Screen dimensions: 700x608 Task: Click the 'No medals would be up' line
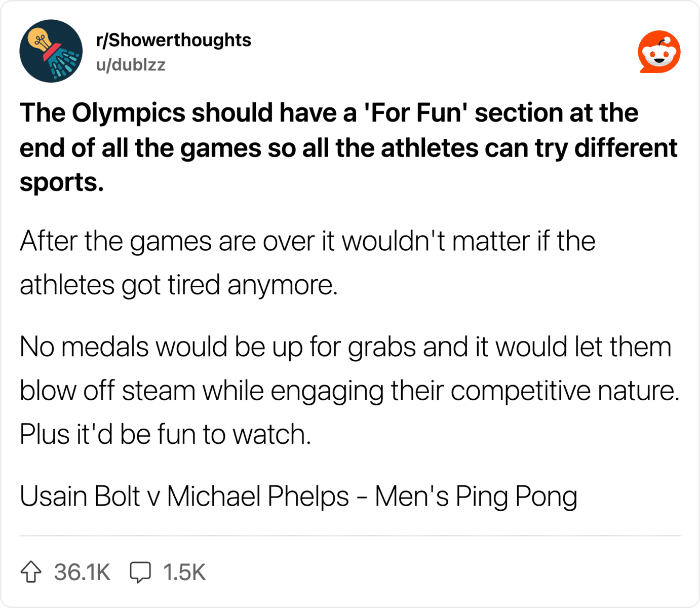(x=345, y=348)
